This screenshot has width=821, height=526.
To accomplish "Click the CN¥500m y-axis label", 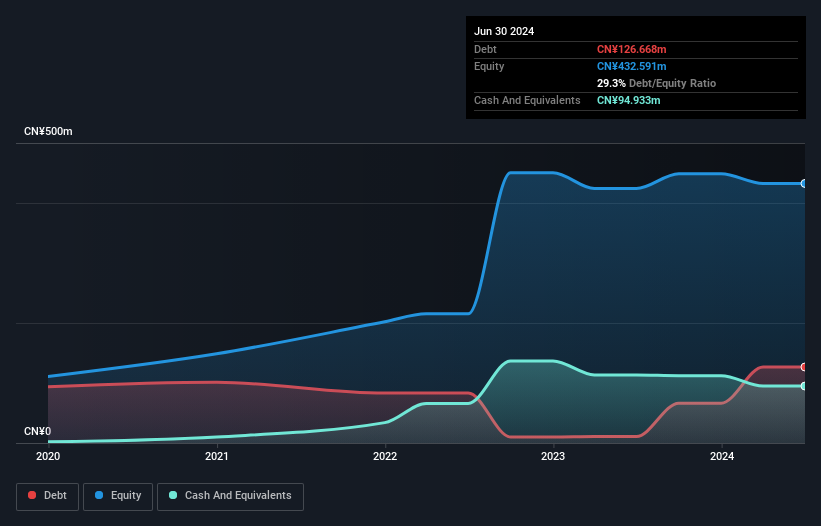I will 48,131.
